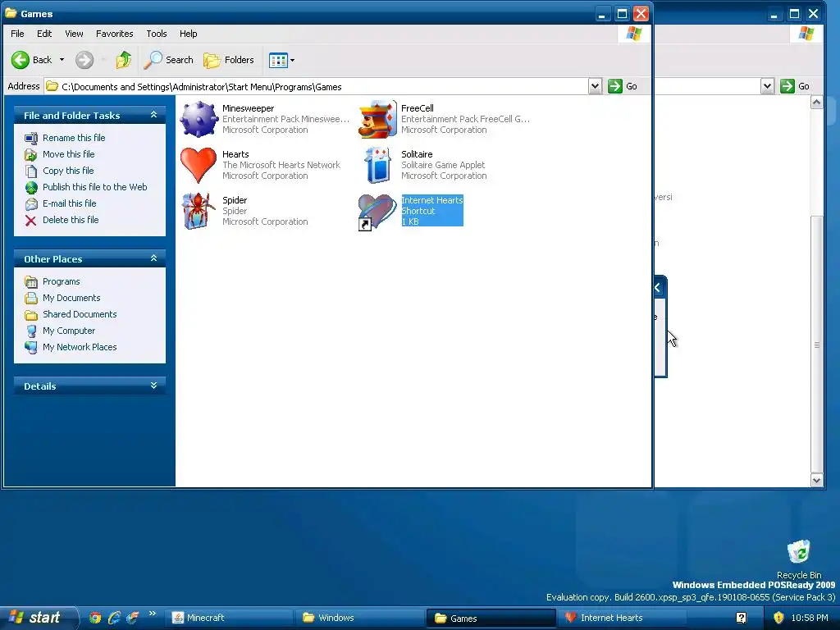840x630 pixels.
Task: Select the Solitaire game icon
Action: click(377, 165)
